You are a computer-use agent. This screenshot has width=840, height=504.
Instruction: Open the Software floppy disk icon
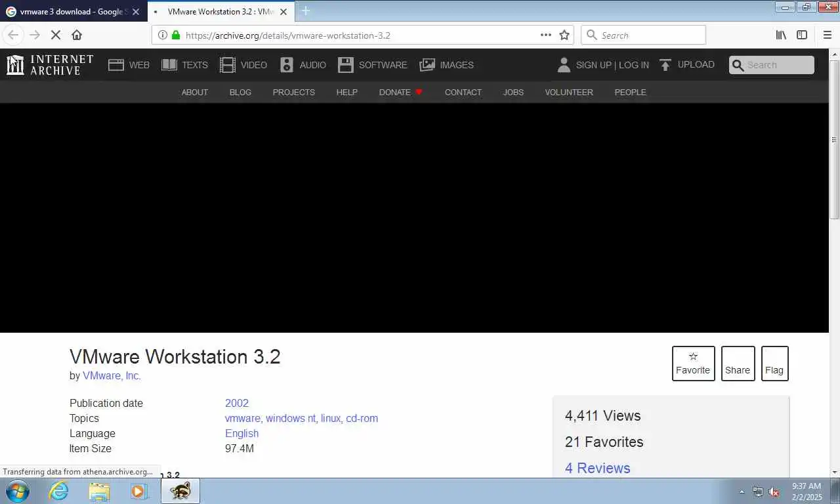(x=346, y=65)
